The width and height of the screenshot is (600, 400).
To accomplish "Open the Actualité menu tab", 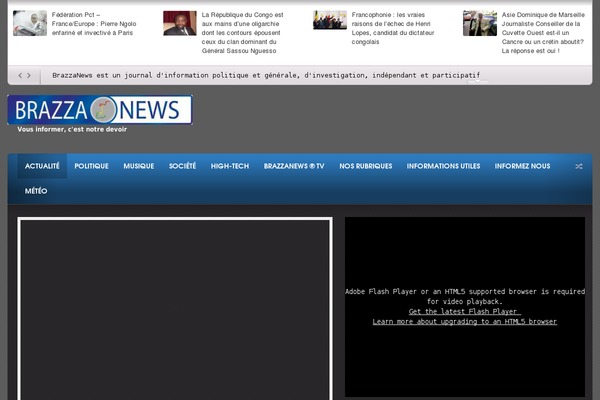I will (42, 166).
